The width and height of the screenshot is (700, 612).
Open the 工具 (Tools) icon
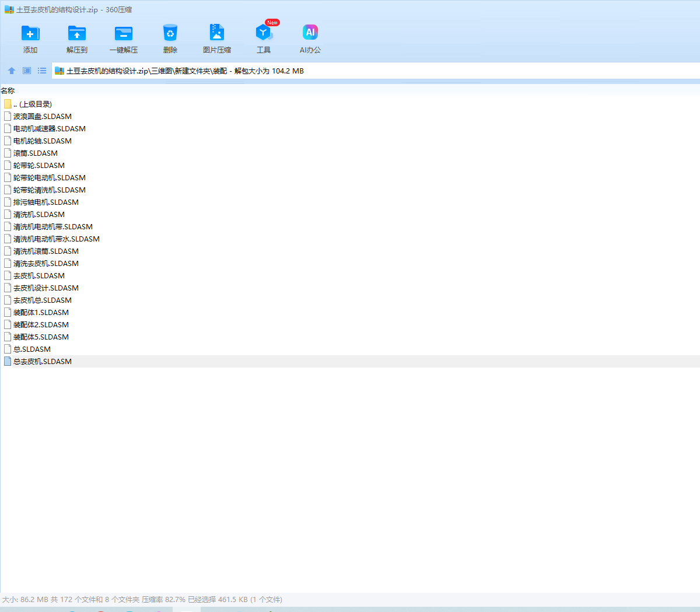(264, 33)
